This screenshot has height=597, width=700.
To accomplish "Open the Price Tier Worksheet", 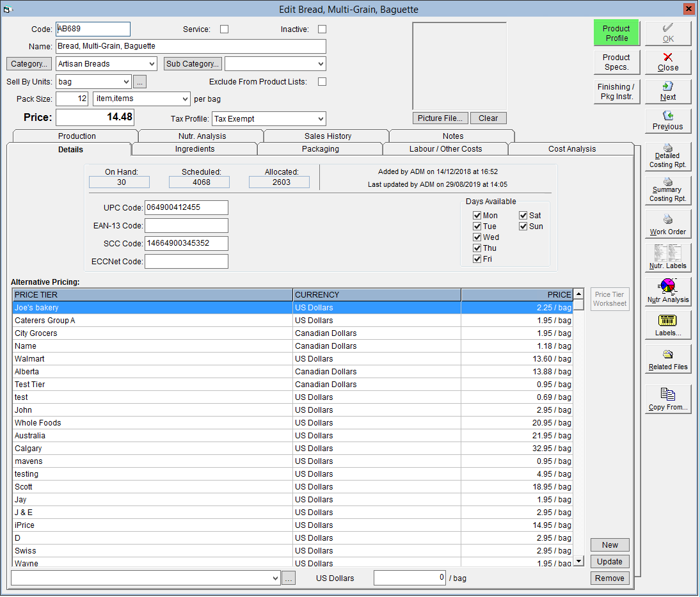I will [x=610, y=299].
